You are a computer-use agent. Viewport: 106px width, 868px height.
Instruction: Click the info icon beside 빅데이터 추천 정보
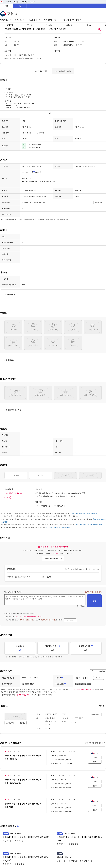pos(18,826)
